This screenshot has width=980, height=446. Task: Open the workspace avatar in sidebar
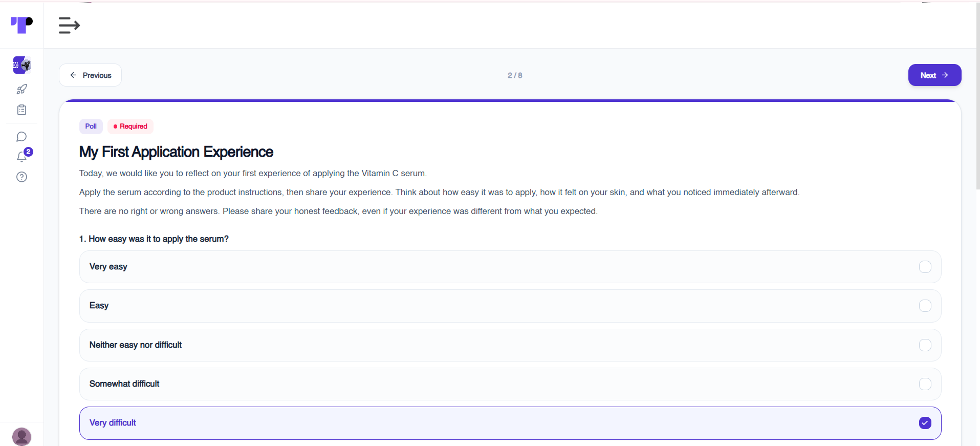(x=21, y=65)
